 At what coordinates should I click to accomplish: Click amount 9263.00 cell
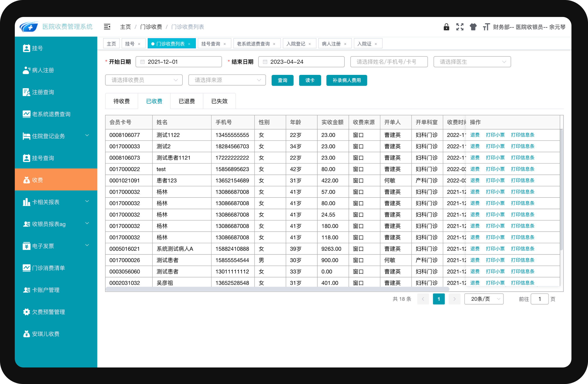click(333, 249)
